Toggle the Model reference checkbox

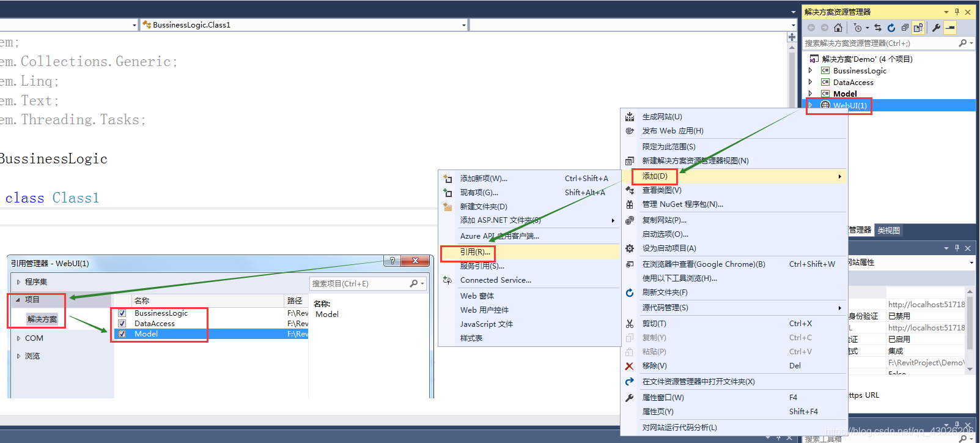point(122,334)
